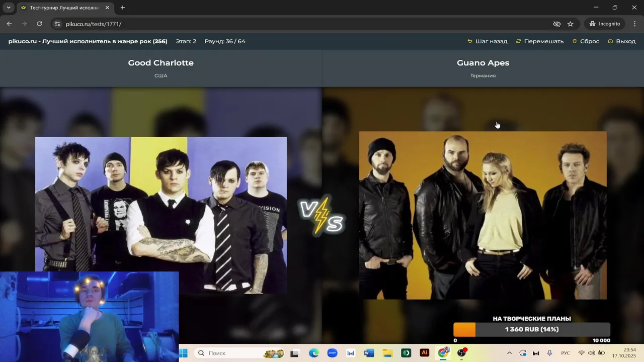Expand hidden system tray icons chevron
Screen dimensions: 644x362
509,353
